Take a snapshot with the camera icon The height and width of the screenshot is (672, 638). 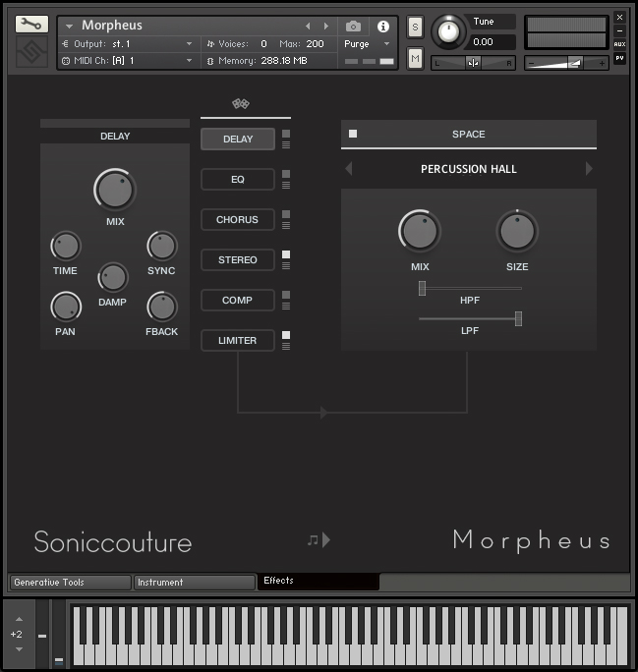click(353, 27)
